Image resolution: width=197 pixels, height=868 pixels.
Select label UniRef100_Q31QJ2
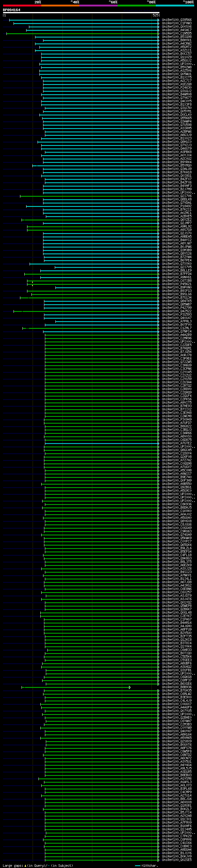pos(177,91)
